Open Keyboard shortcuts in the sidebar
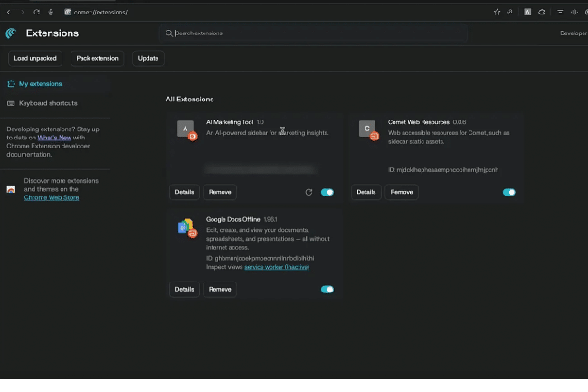 point(47,103)
